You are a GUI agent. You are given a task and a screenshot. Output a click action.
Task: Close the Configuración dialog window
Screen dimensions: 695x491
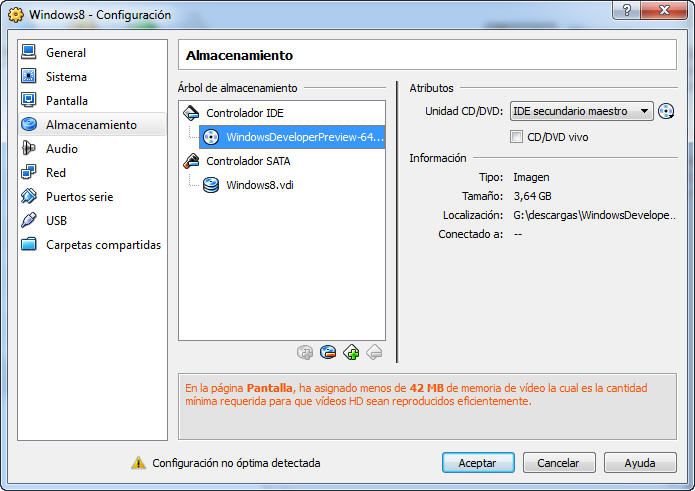(x=664, y=10)
